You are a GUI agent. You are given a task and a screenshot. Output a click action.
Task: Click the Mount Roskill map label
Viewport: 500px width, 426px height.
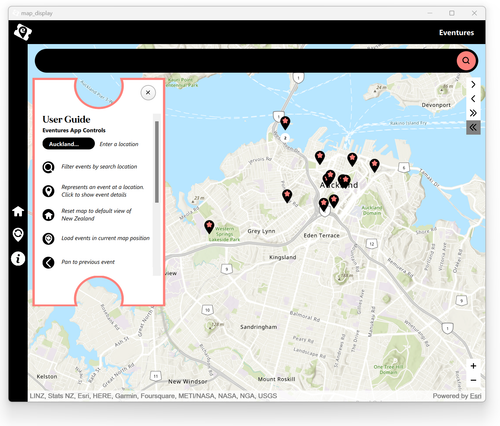tap(276, 379)
